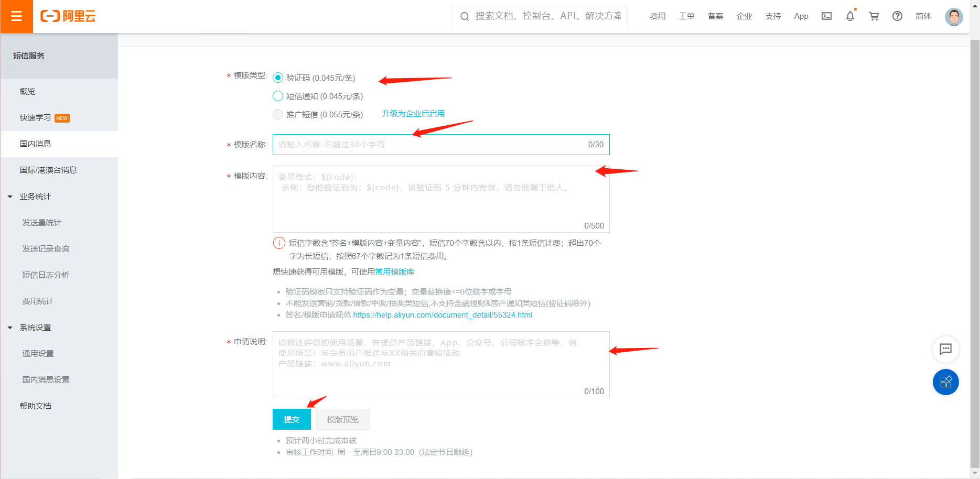Screen dimensions: 980x479
Task: Select the 短信通知 template type
Action: [x=278, y=96]
